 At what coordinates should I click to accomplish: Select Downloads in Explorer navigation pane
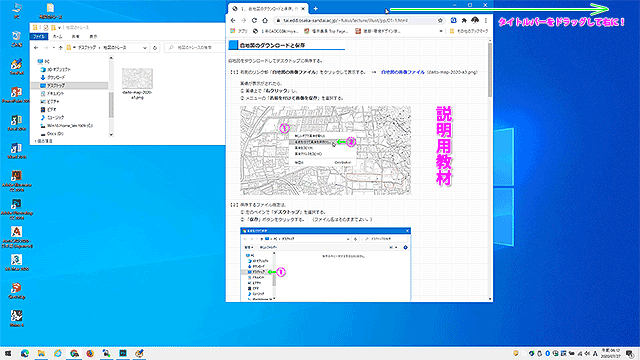point(53,77)
